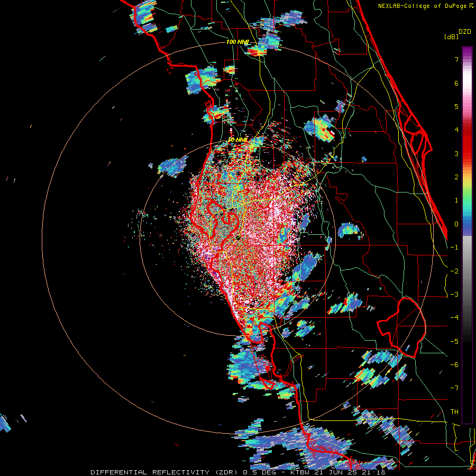The width and height of the screenshot is (476, 476).
Task: Click the -4 value on the dB scale
Action: pos(454,318)
